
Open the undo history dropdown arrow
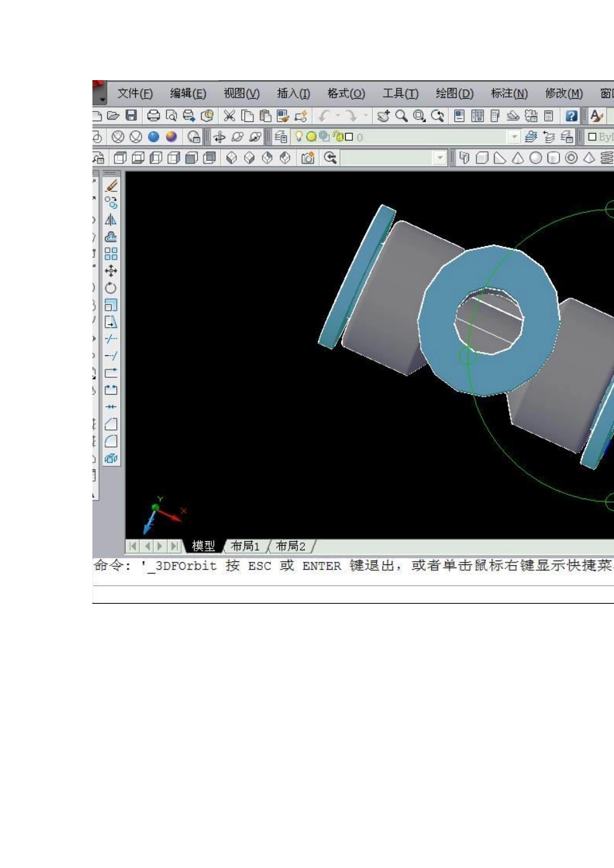click(x=337, y=116)
